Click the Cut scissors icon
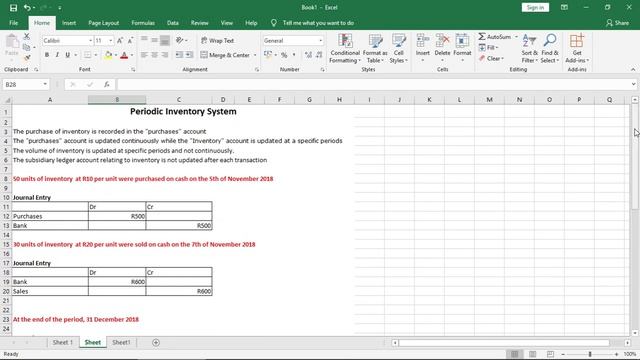Screen dimensions: 640x360 pos(27,37)
